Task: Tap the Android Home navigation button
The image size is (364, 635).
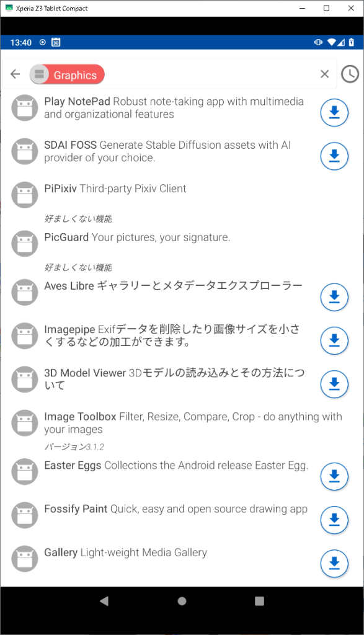Action: (182, 602)
